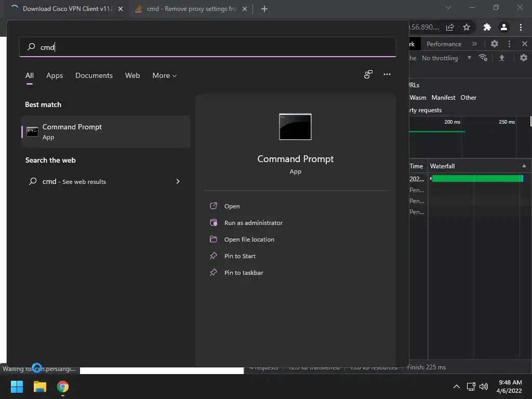Select the Web search filter tab
The width and height of the screenshot is (532, 399).
(x=132, y=75)
